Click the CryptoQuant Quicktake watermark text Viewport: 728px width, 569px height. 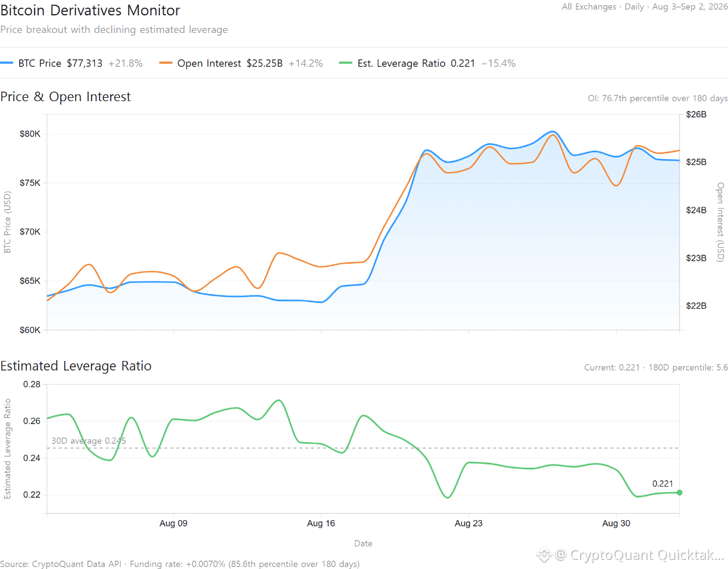pyautogui.click(x=640, y=555)
